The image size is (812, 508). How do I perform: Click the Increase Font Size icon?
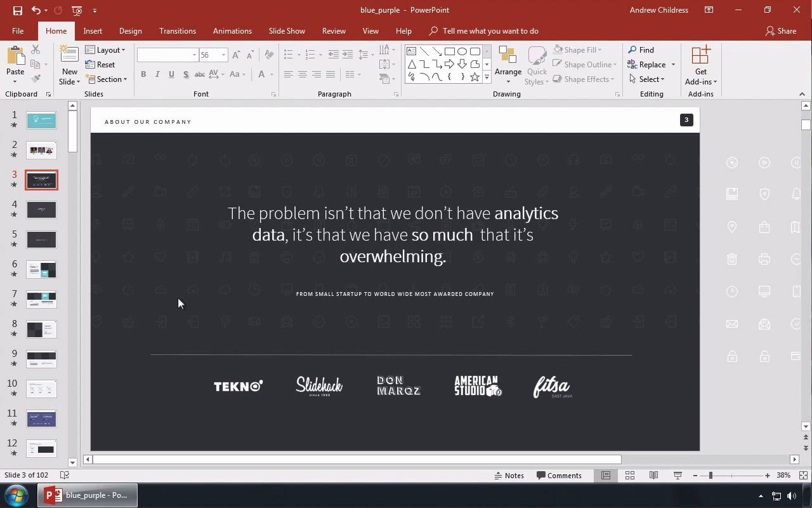tap(237, 55)
